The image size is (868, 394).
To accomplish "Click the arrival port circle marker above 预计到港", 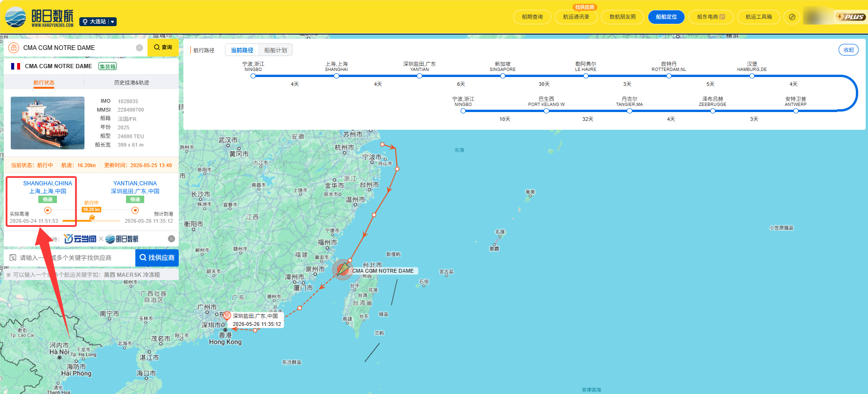I will click(x=135, y=211).
